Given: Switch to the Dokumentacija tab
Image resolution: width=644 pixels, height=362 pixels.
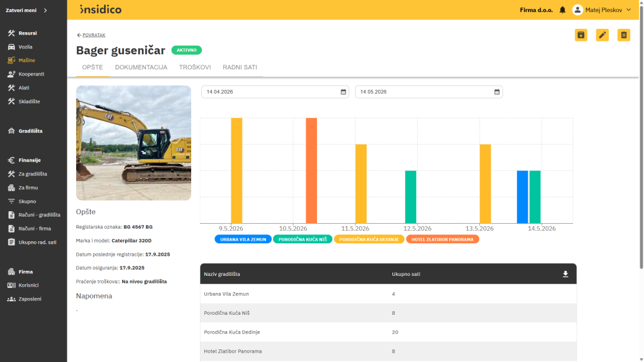Looking at the screenshot, I should [141, 67].
